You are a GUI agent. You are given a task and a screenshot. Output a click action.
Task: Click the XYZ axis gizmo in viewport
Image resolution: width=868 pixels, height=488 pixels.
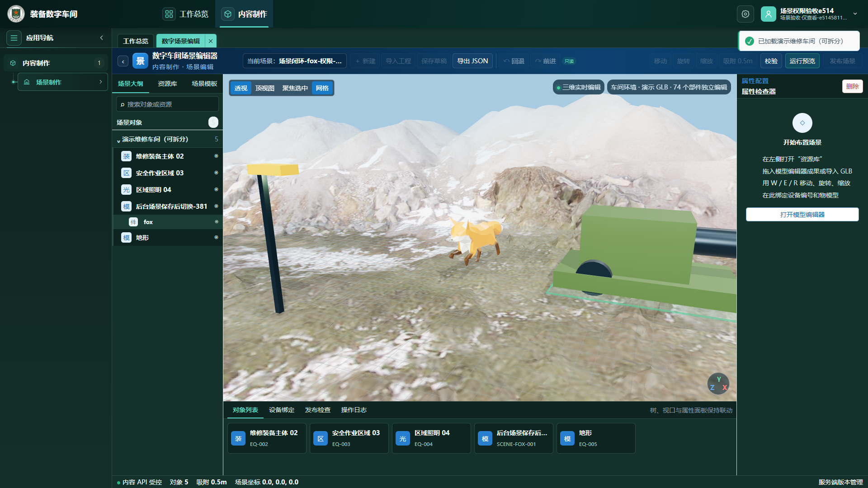pyautogui.click(x=718, y=384)
